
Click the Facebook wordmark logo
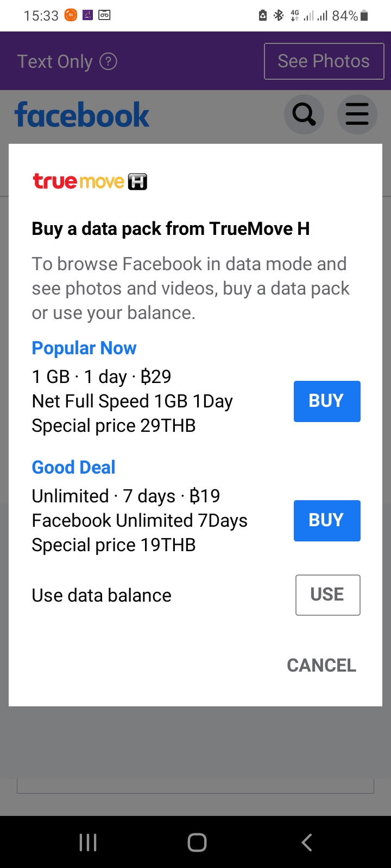[82, 115]
